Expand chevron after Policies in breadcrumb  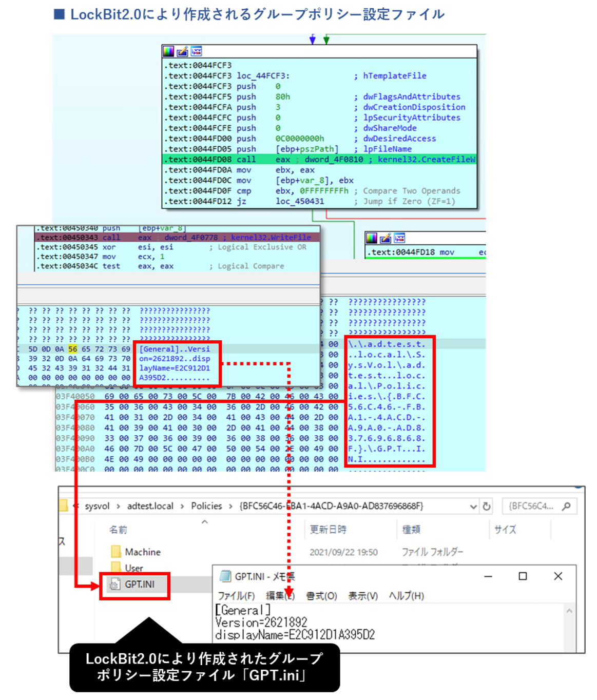230,507
